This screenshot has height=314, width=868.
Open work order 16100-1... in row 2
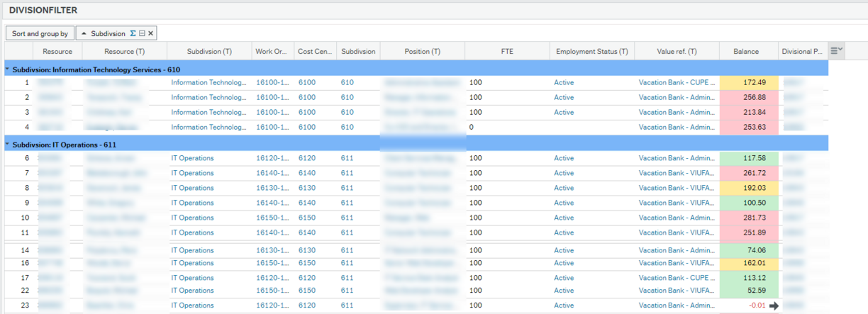point(272,98)
